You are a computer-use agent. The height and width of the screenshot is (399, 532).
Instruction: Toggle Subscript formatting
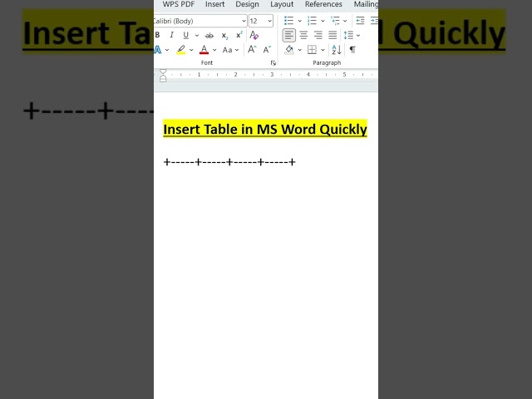click(x=224, y=35)
